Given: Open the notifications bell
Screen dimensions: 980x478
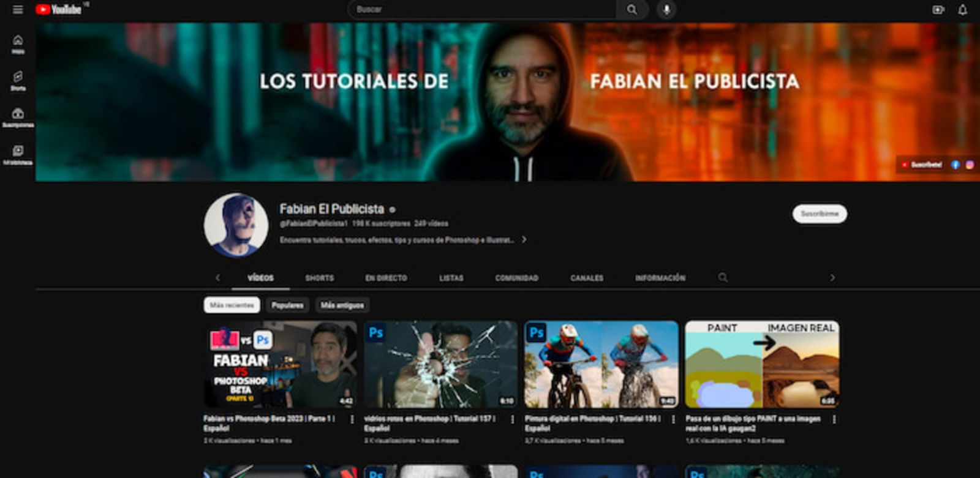Looking at the screenshot, I should 963,10.
